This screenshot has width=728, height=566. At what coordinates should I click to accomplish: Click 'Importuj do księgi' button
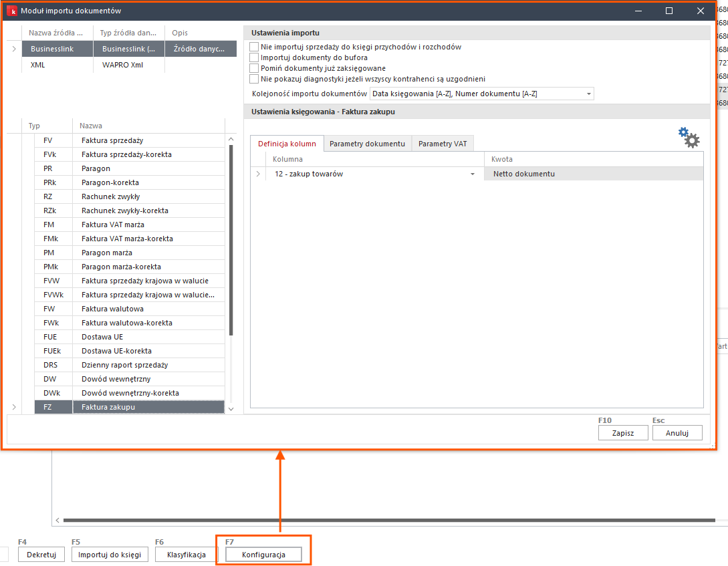pyautogui.click(x=110, y=555)
